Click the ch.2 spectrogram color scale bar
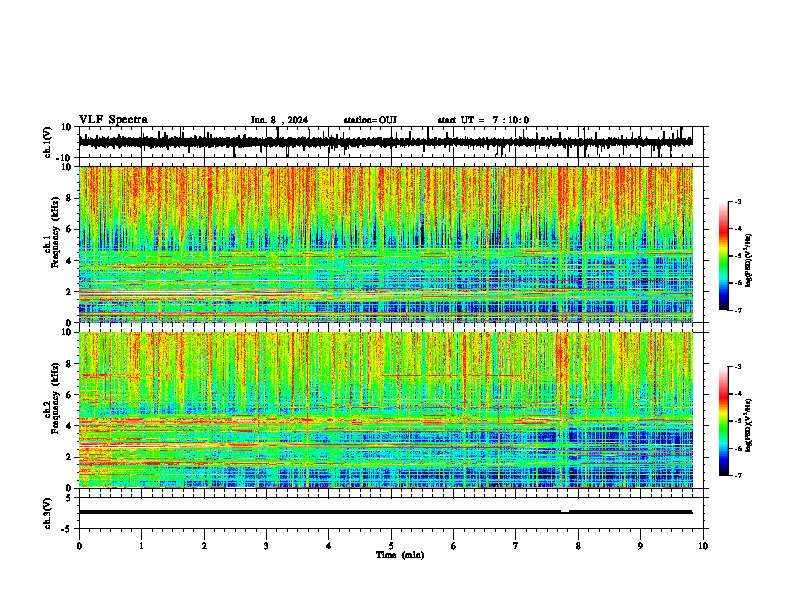Viewport: 792px width, 612px height. pyautogui.click(x=724, y=421)
